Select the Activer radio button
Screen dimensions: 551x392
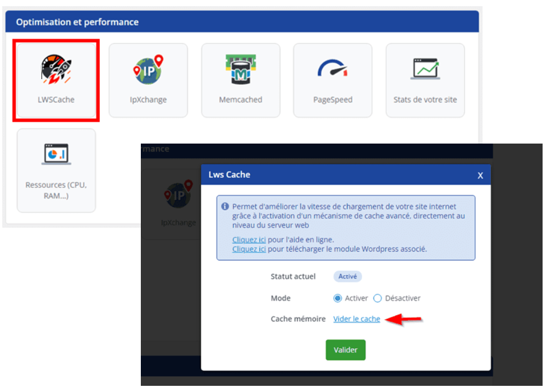337,298
